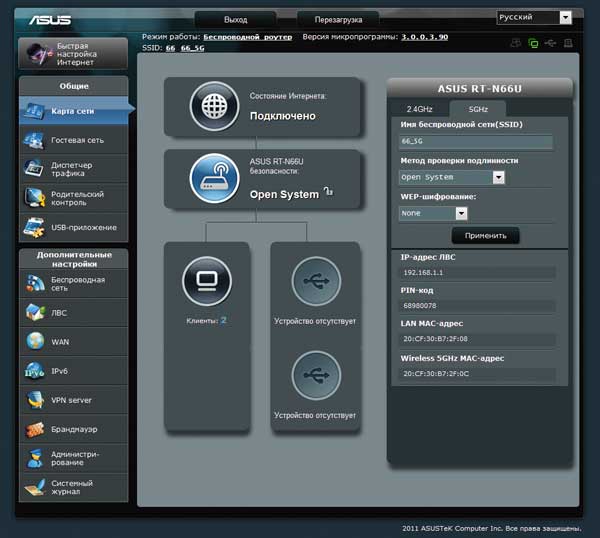Image resolution: width=600 pixels, height=538 pixels.
Task: Click firmware version 3.0.0.3.90 link
Action: pyautogui.click(x=424, y=37)
